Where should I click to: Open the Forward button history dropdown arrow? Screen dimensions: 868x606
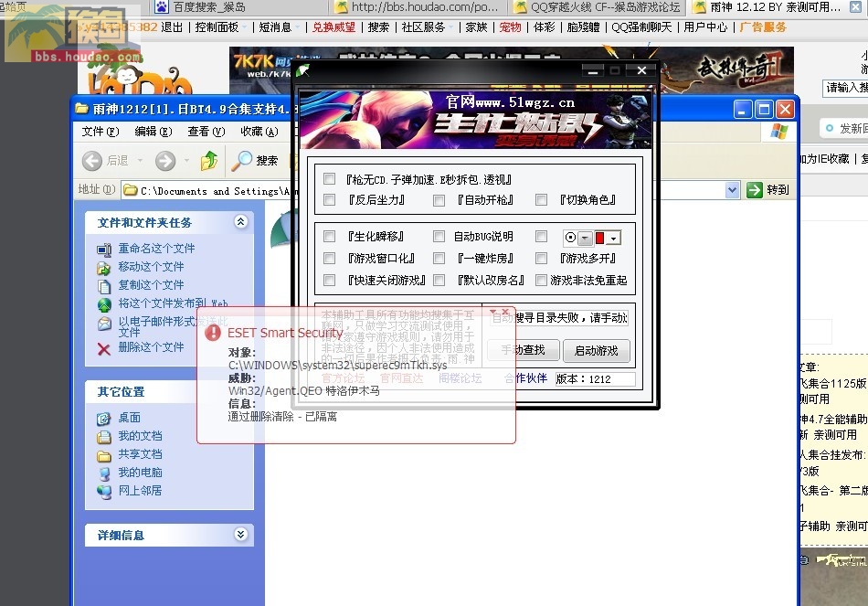click(x=186, y=161)
